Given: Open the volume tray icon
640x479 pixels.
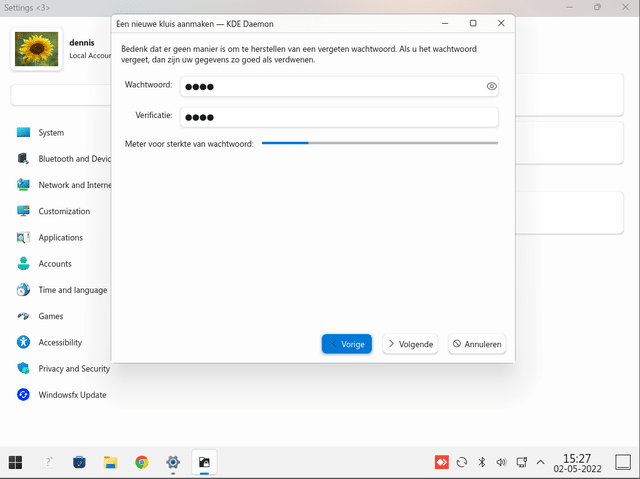Looking at the screenshot, I should pyautogui.click(x=501, y=462).
